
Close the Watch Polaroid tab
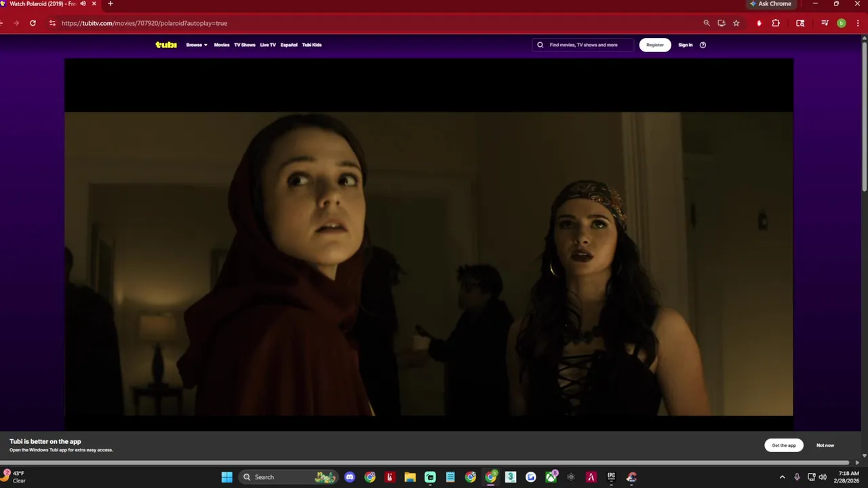click(x=94, y=4)
